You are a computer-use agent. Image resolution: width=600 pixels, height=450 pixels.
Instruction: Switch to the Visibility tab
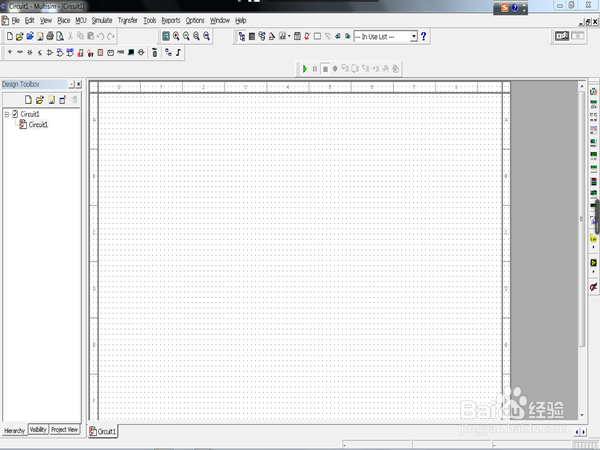point(38,430)
